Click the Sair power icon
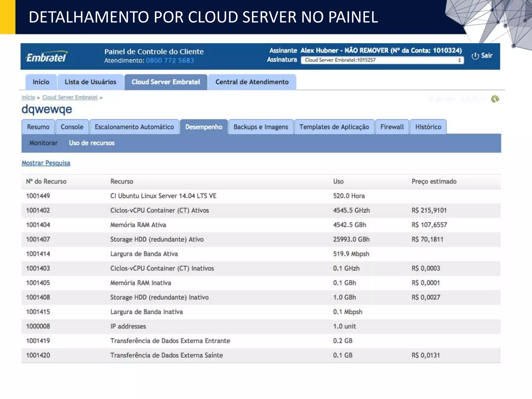 coord(475,56)
